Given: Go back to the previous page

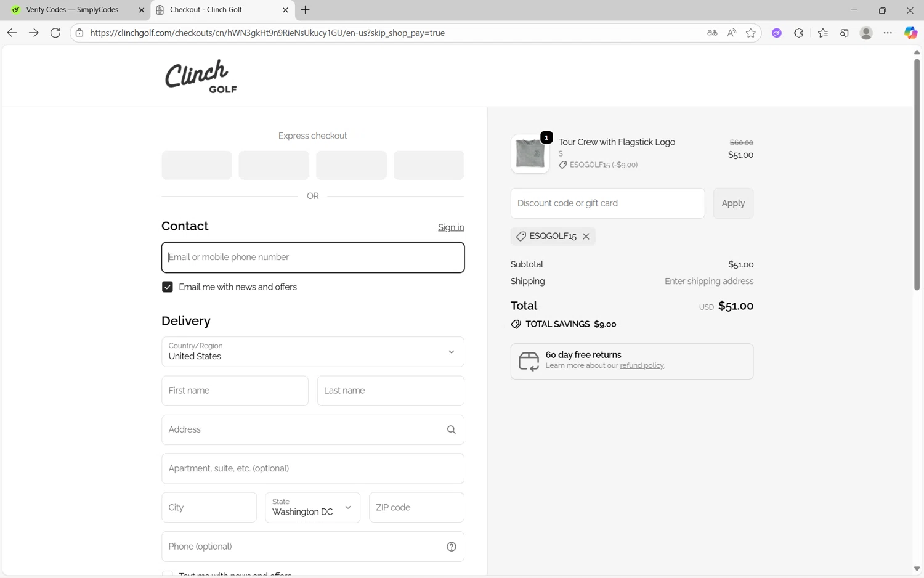Looking at the screenshot, I should [12, 33].
